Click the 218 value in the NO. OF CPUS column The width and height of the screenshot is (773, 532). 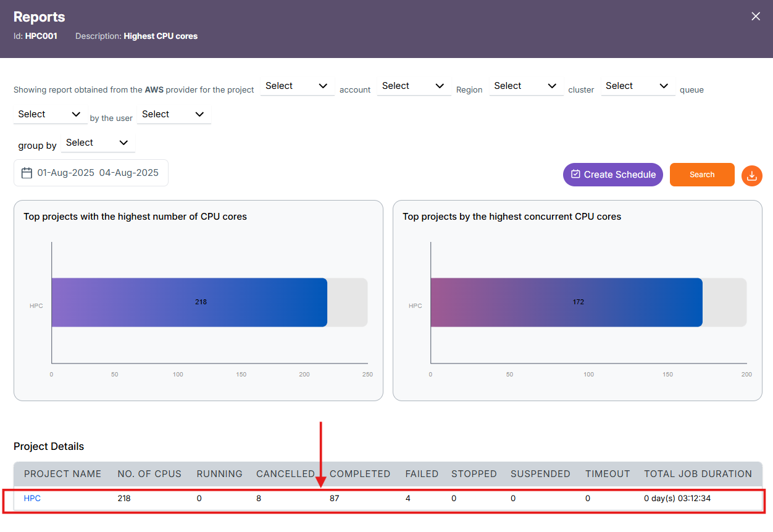[x=124, y=499]
